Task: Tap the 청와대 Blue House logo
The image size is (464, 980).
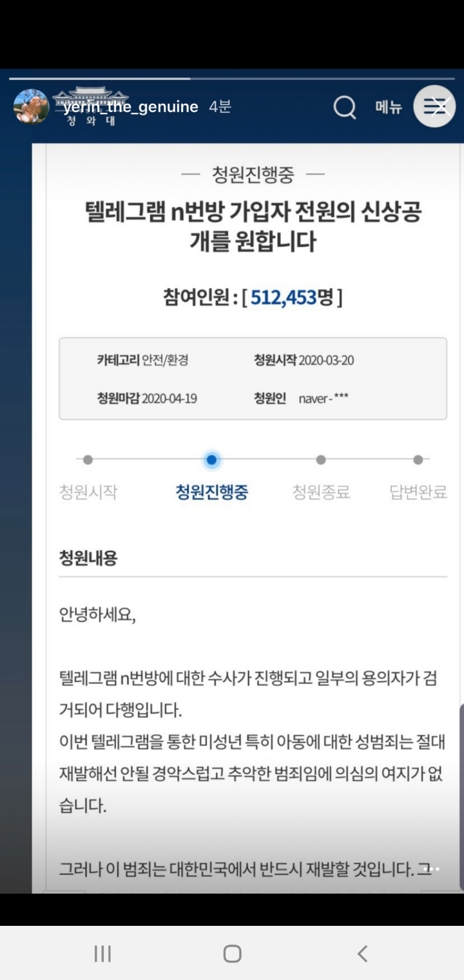Action: pos(90,106)
